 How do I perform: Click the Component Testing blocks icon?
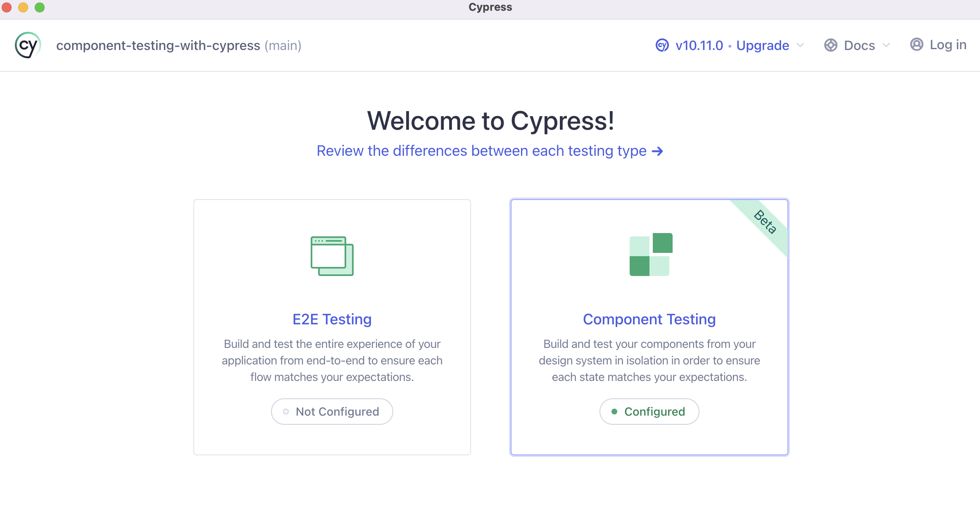(x=651, y=255)
